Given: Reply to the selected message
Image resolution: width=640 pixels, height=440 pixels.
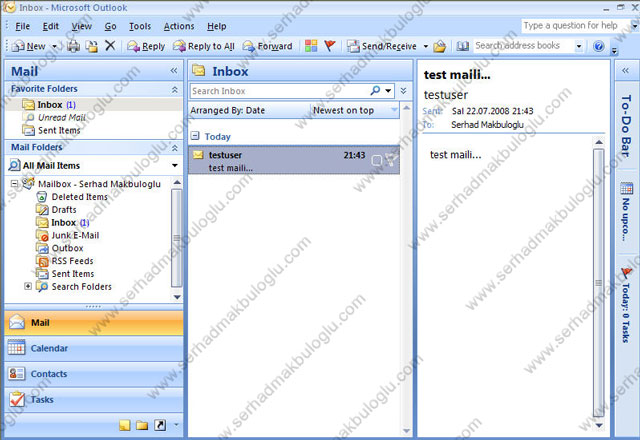Looking at the screenshot, I should pos(146,46).
